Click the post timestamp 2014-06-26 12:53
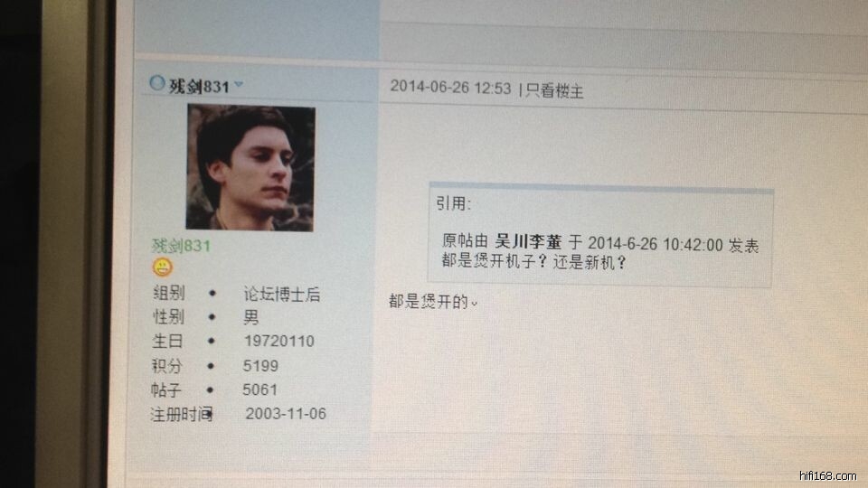 pos(450,88)
